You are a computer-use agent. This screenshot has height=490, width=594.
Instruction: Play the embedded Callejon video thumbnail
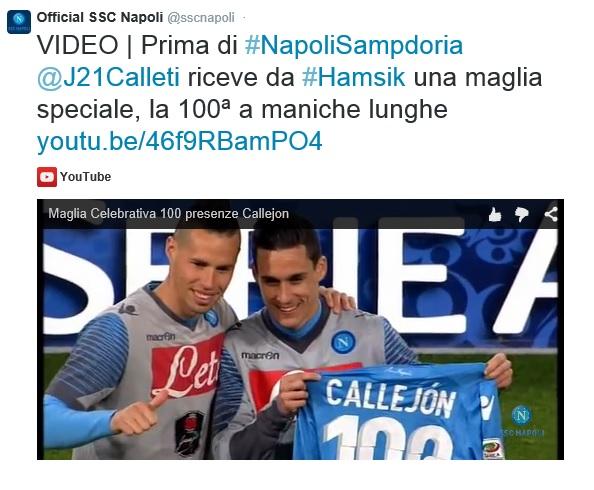pyautogui.click(x=300, y=329)
